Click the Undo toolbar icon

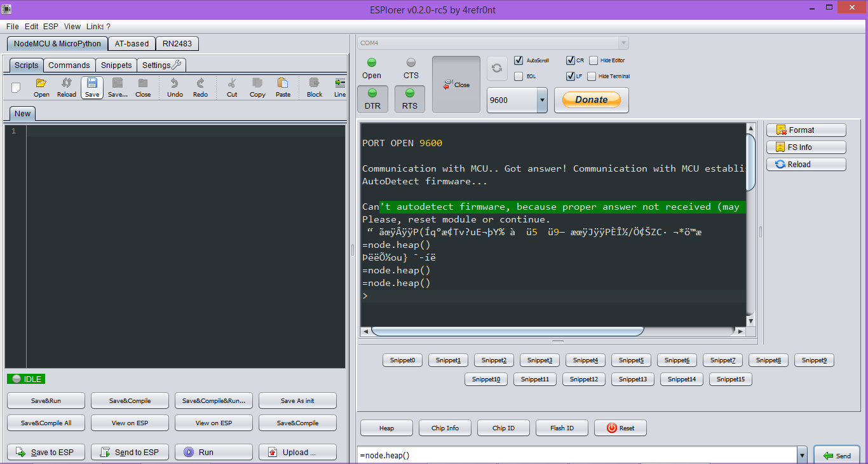click(x=175, y=87)
